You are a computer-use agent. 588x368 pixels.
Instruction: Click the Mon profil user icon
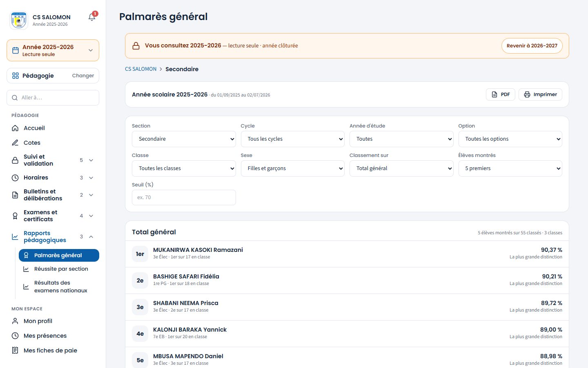coord(15,321)
